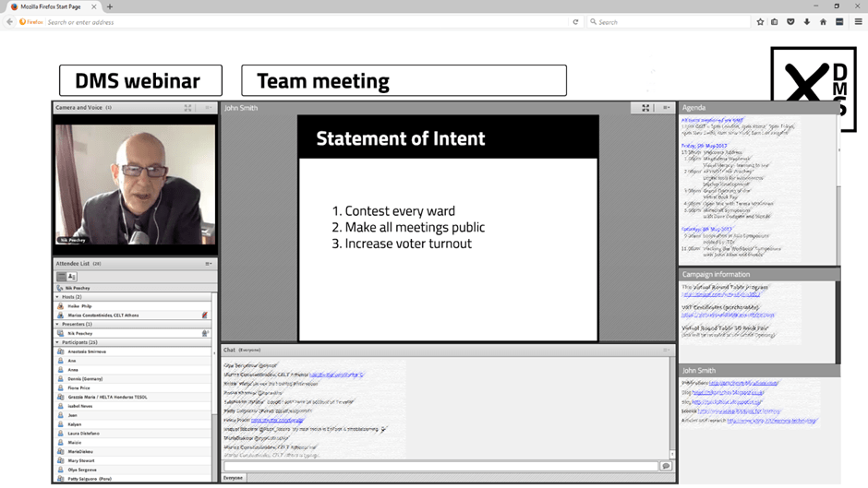
Task: Open a new Firefox tab with plus icon
Action: click(x=110, y=6)
